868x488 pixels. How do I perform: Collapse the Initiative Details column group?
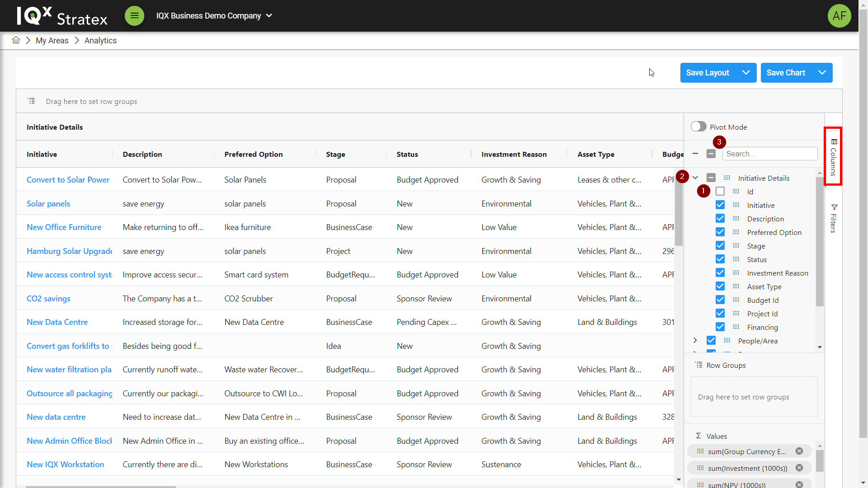(695, 178)
